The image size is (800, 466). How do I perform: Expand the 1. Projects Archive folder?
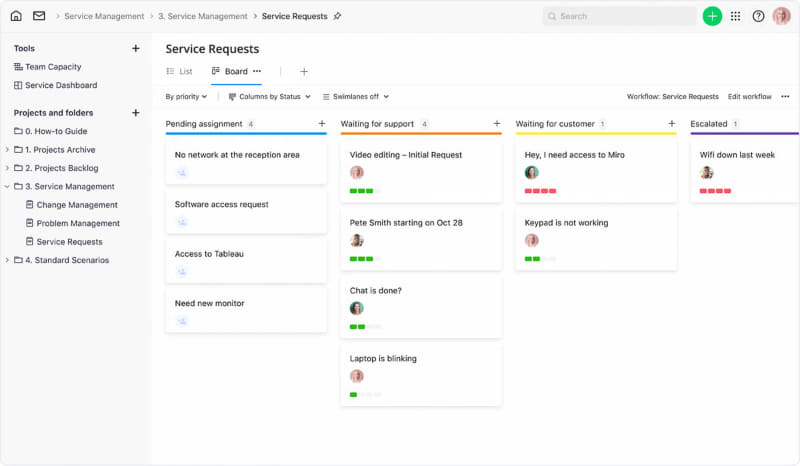click(x=8, y=150)
